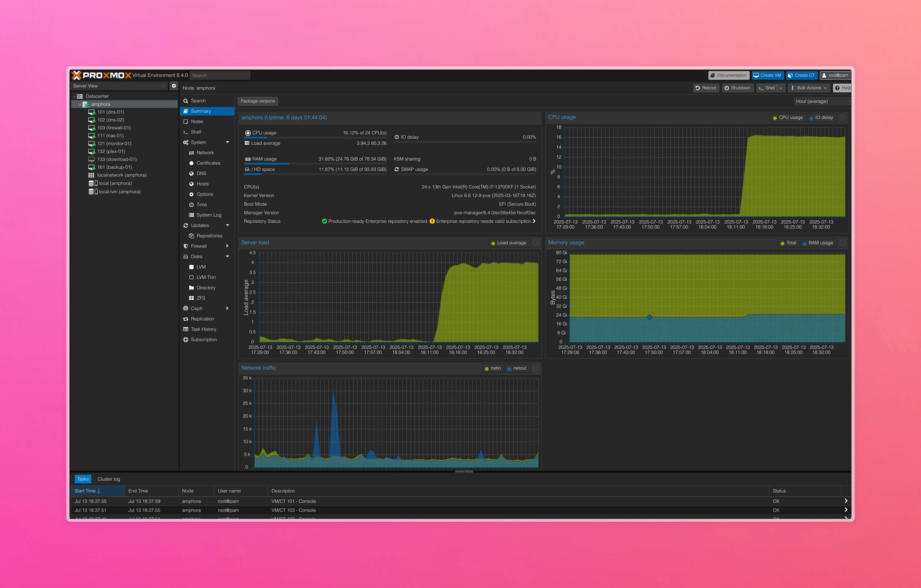This screenshot has width=921, height=588.
Task: Open DNS settings
Action: (207, 173)
